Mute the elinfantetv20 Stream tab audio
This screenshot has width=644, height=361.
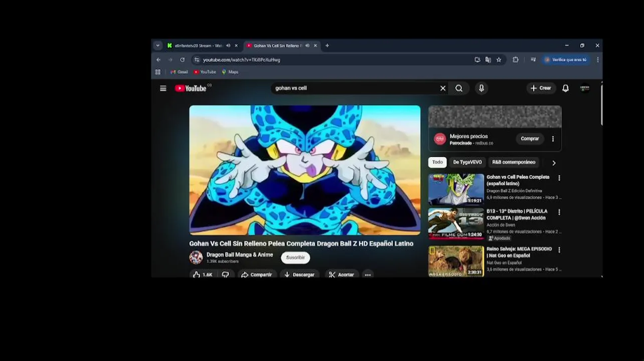(228, 46)
